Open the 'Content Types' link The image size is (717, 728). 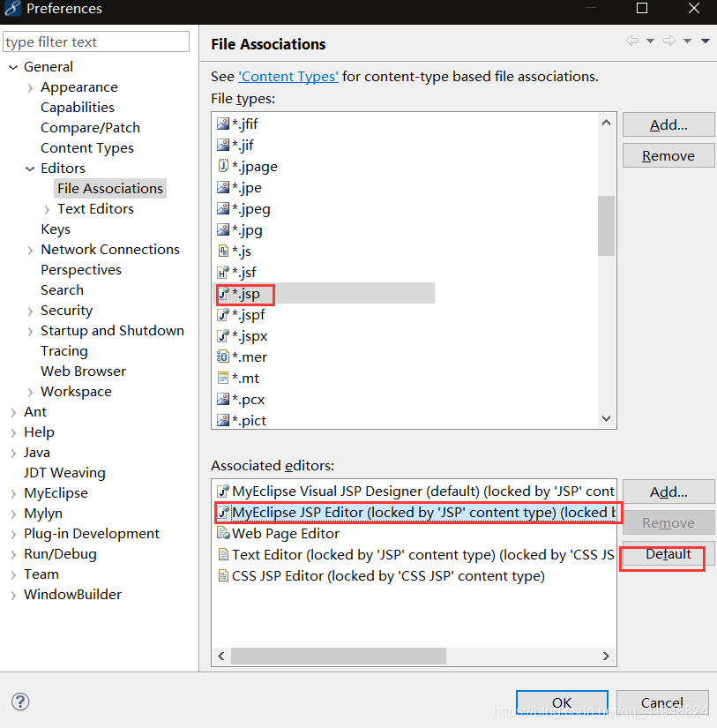tap(288, 77)
